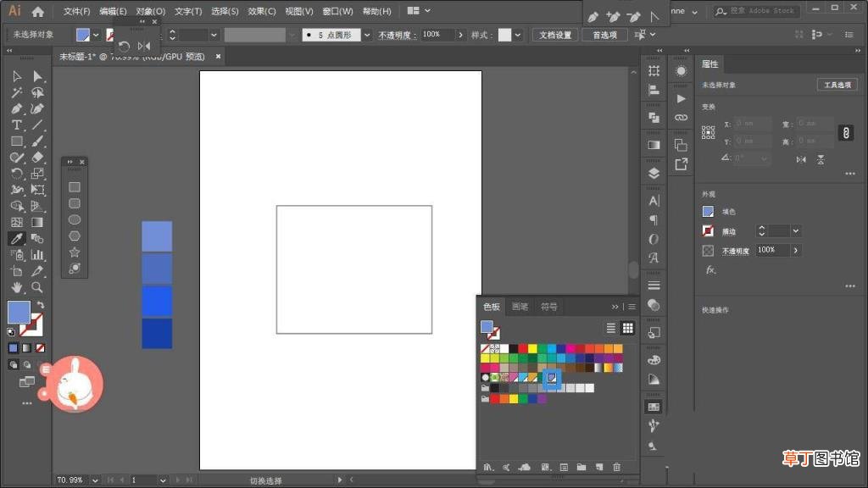Pick the yellow swatch in top row
Screen dimensions: 868x488
532,348
